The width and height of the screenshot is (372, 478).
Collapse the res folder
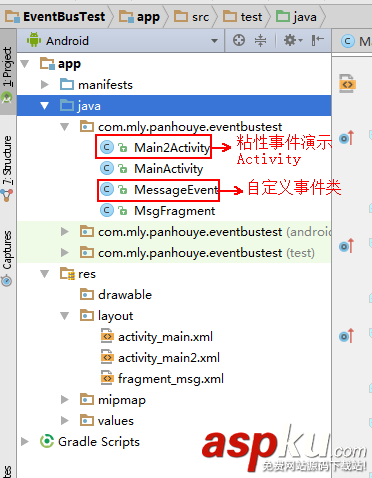point(45,274)
